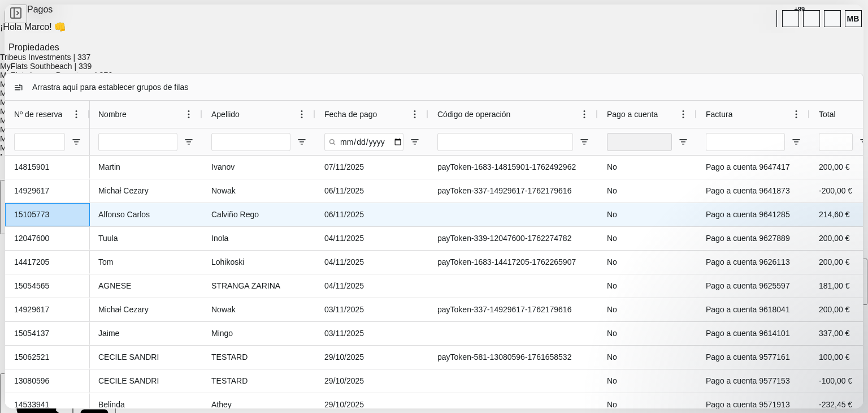Sort by the Fecha de pago column header
Viewport: 868px width, 413px height.
click(350, 114)
